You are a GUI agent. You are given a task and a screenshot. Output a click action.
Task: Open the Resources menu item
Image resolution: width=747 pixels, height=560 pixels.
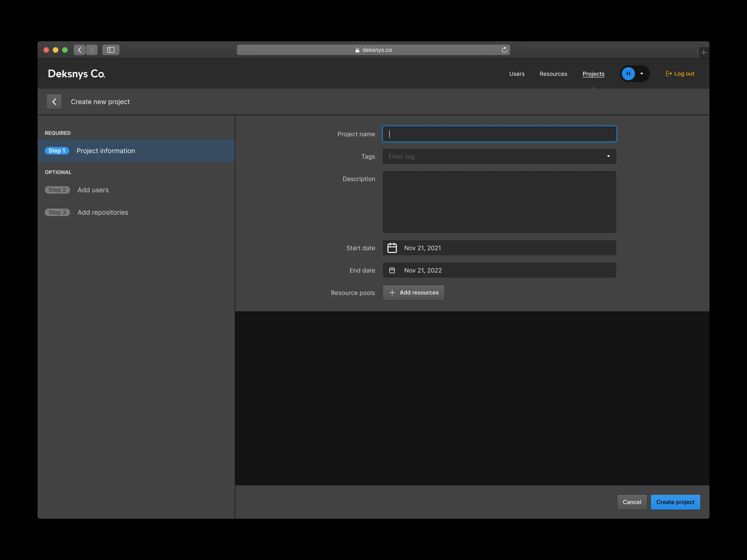[553, 73]
